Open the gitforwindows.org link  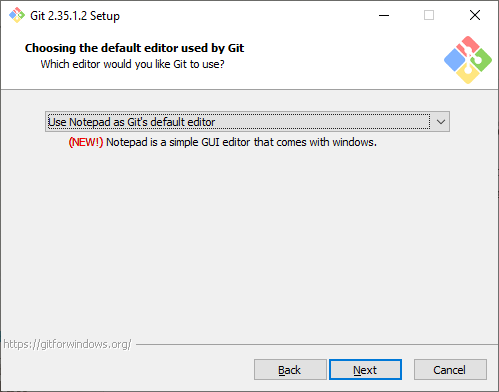click(67, 344)
